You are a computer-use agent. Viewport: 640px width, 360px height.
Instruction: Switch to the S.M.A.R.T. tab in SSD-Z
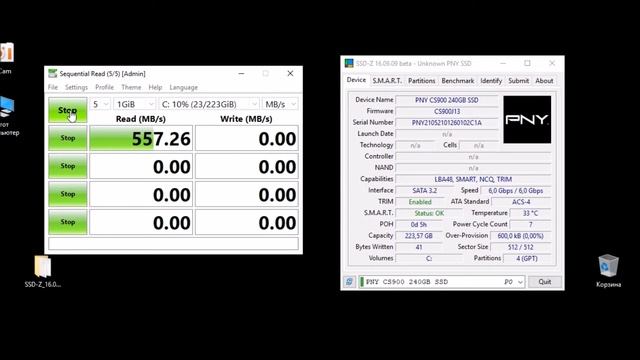[387, 81]
